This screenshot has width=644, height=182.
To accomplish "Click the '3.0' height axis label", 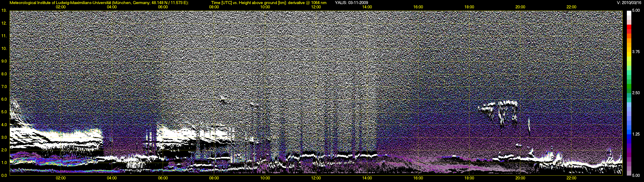I will (4, 137).
